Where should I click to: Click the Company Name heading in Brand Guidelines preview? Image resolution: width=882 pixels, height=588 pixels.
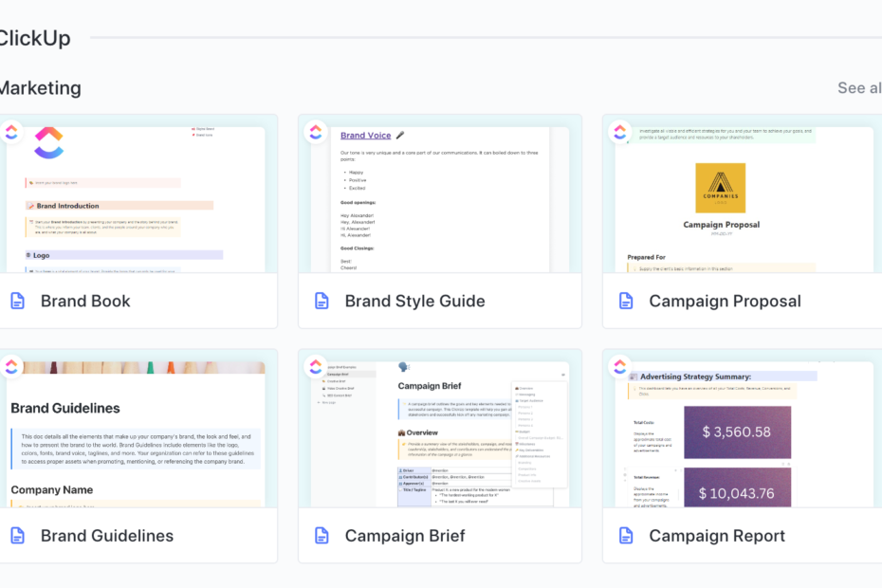coord(52,490)
